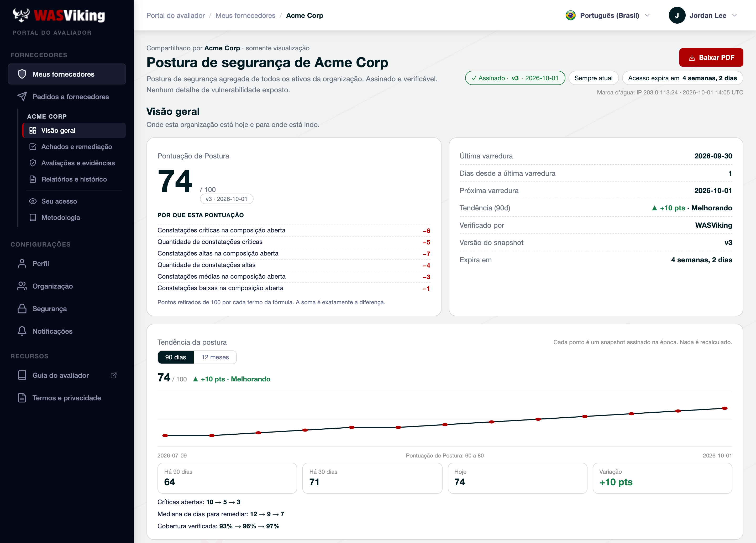Image resolution: width=756 pixels, height=543 pixels.
Task: Click the Baixar PDF button
Action: 711,57
